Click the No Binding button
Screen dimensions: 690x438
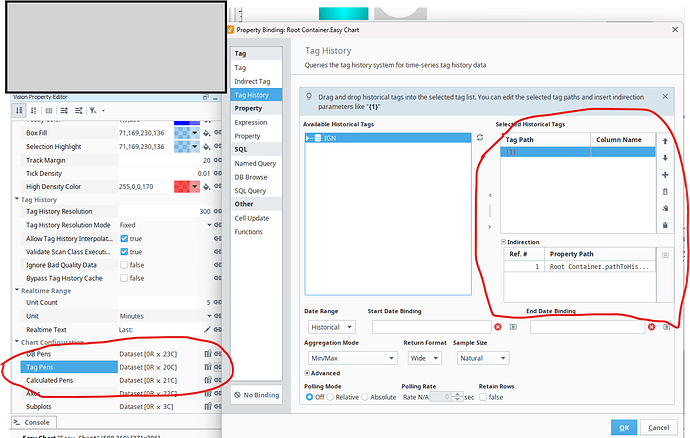pyautogui.click(x=257, y=395)
